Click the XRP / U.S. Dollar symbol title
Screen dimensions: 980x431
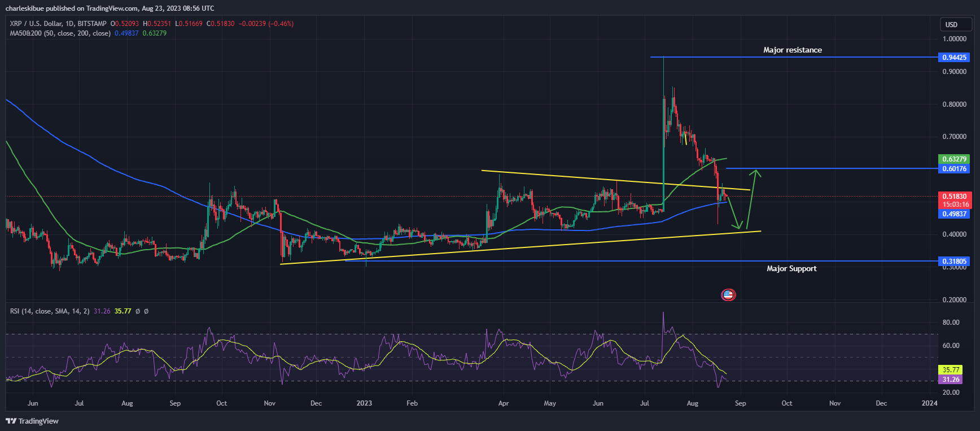(x=58, y=24)
